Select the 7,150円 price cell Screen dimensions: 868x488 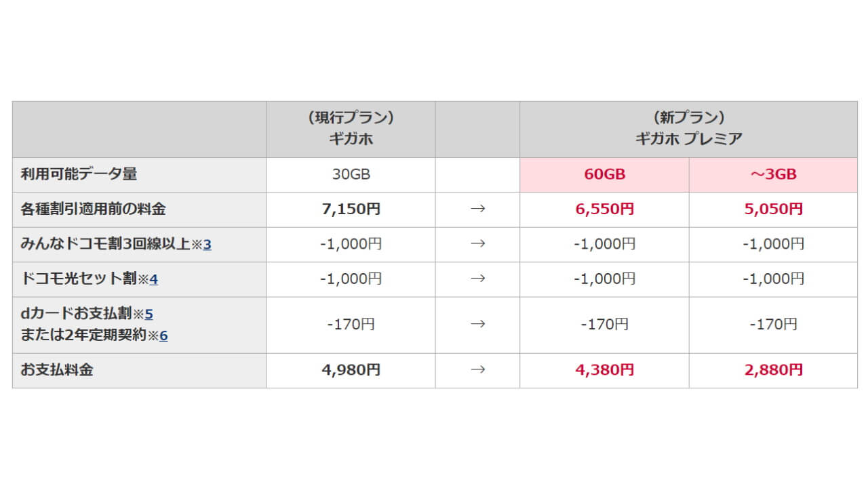tap(351, 209)
